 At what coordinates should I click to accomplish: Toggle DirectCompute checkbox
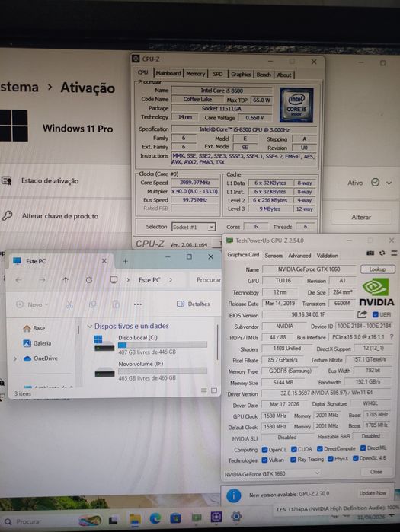[319, 448]
